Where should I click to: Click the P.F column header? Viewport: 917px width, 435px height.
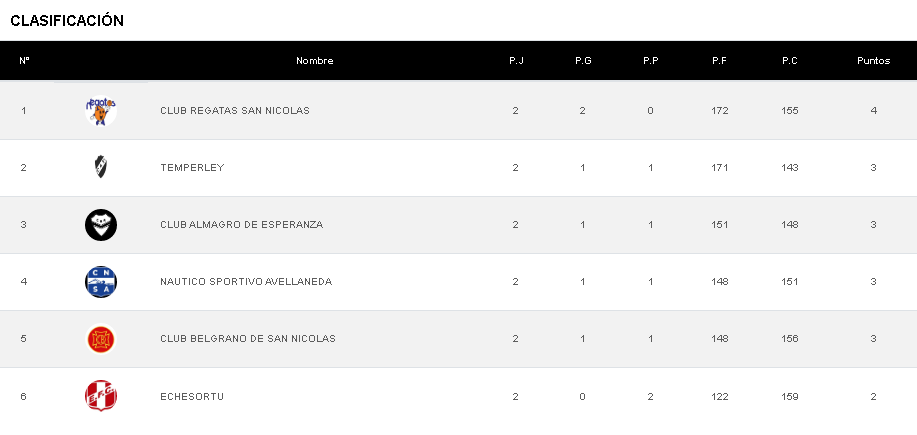[x=719, y=61]
